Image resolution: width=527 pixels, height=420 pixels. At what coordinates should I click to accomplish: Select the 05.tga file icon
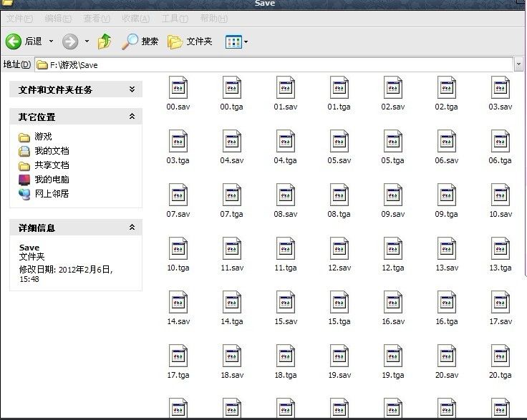[x=392, y=142]
